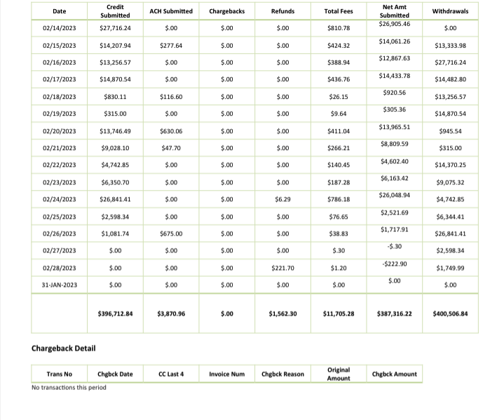Click the -$222.90 net amount value
The width and height of the screenshot is (504, 420).
394,264
